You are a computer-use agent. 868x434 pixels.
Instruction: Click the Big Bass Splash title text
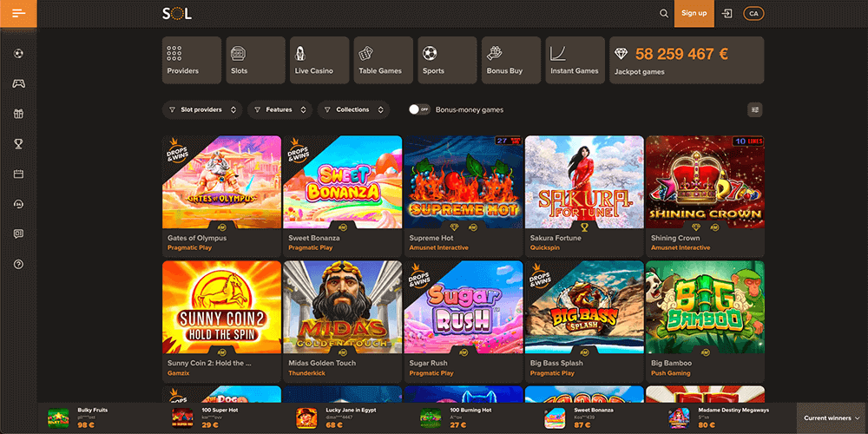[556, 363]
